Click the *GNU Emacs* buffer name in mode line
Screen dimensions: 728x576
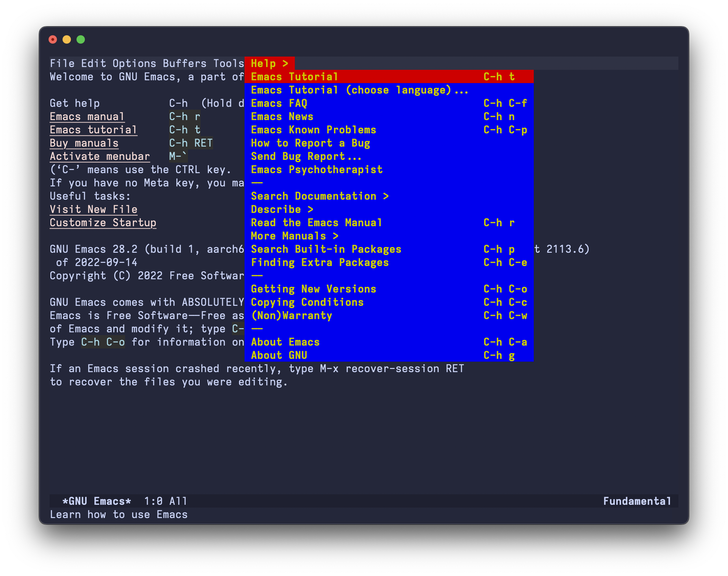(96, 501)
